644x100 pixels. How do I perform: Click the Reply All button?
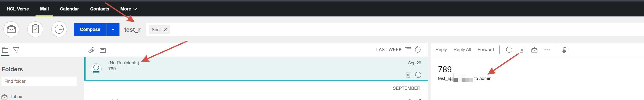point(462,50)
